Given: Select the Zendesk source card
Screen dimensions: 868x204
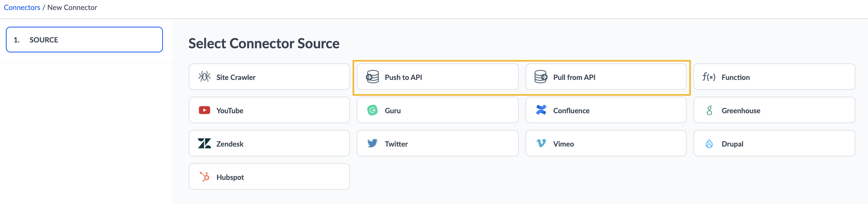Looking at the screenshot, I should [x=269, y=143].
